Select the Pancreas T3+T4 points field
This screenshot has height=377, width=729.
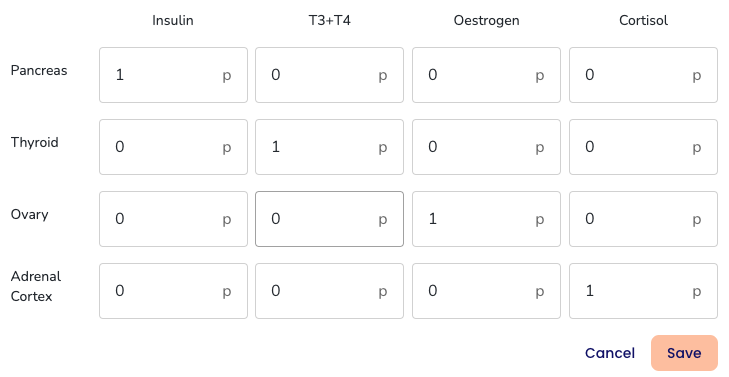pyautogui.click(x=329, y=75)
